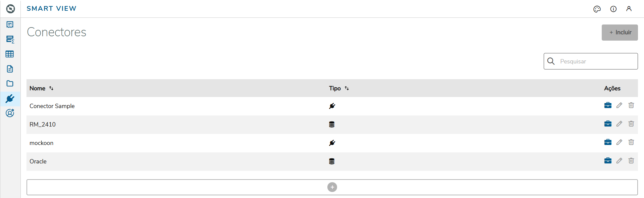
Task: Delete the Oracle connector
Action: coord(631,161)
